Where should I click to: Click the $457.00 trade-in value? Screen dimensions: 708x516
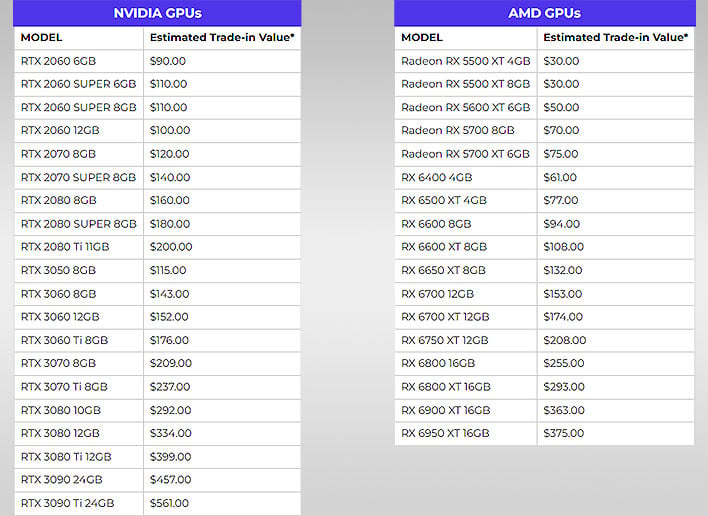point(171,480)
